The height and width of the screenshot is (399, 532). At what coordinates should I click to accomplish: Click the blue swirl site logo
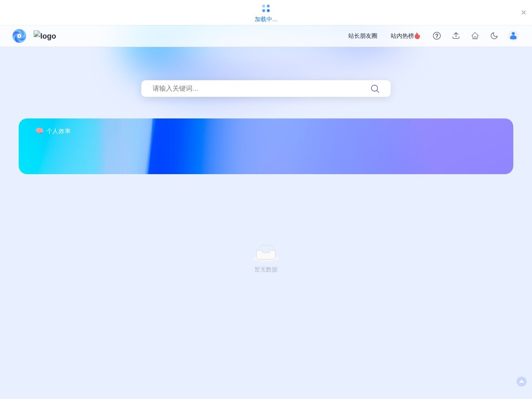pos(19,36)
